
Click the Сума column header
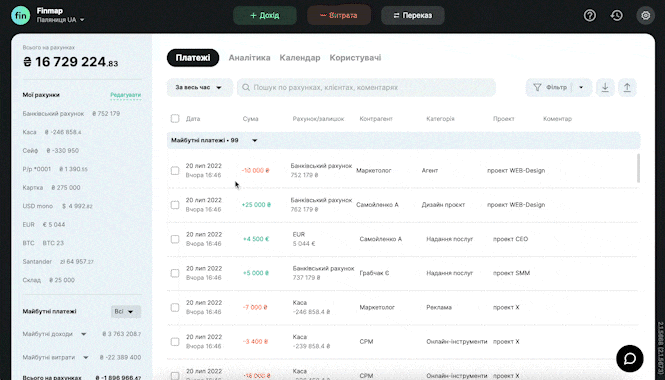click(x=250, y=119)
